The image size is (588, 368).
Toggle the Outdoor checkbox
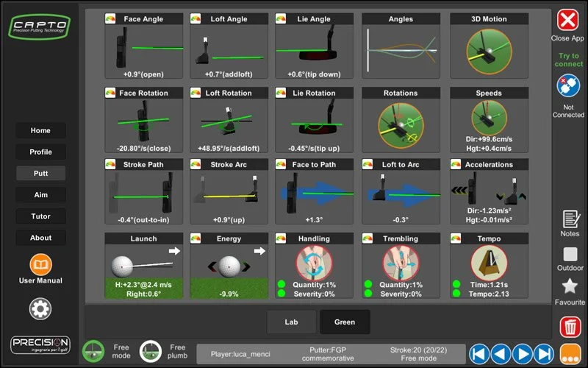(570, 254)
